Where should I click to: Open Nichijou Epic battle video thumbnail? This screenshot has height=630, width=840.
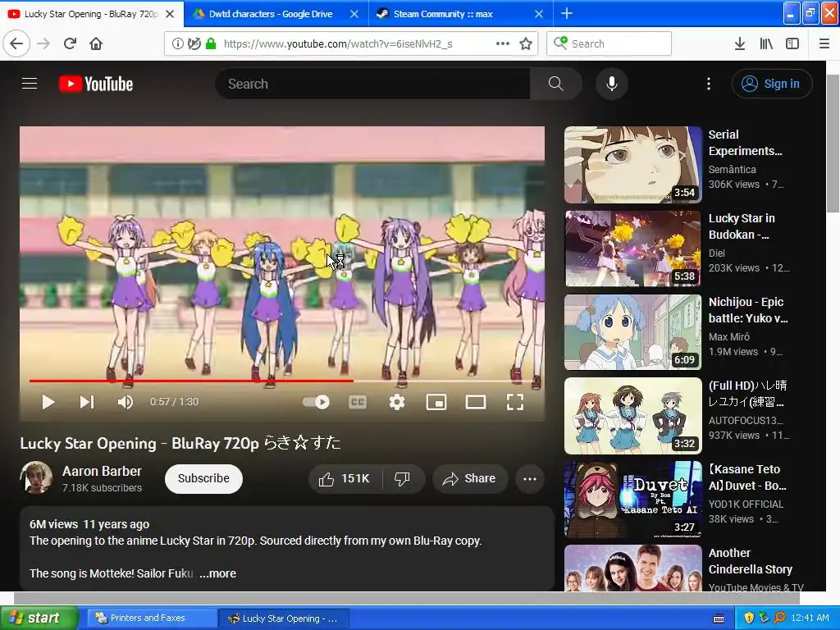click(x=633, y=332)
